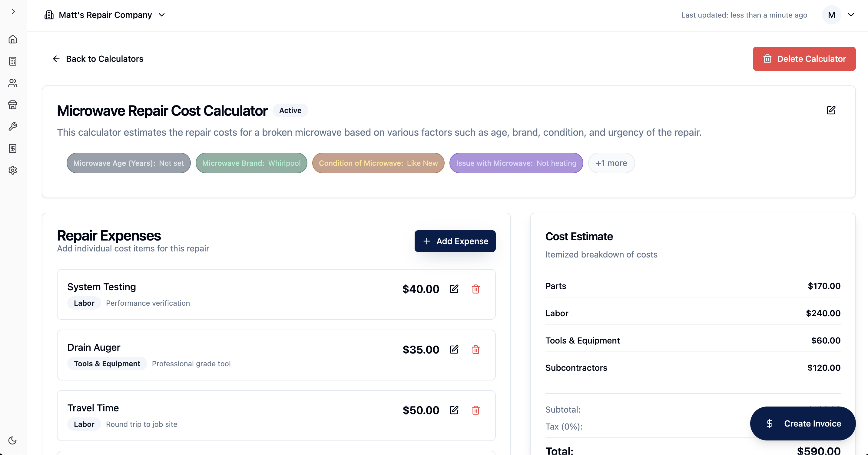This screenshot has height=455, width=868.
Task: Expand the user menu chevron
Action: (x=851, y=15)
